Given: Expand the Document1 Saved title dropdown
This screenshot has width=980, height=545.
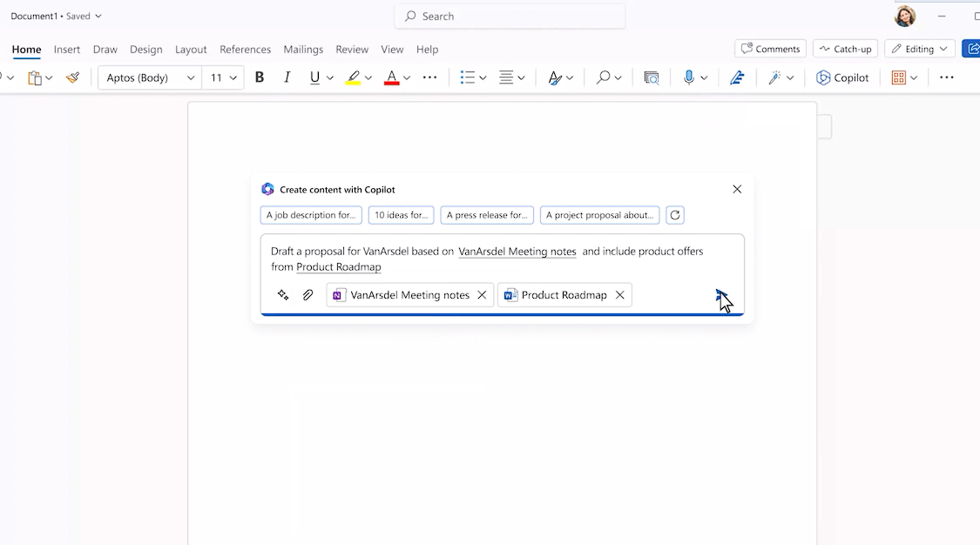Looking at the screenshot, I should tap(98, 17).
